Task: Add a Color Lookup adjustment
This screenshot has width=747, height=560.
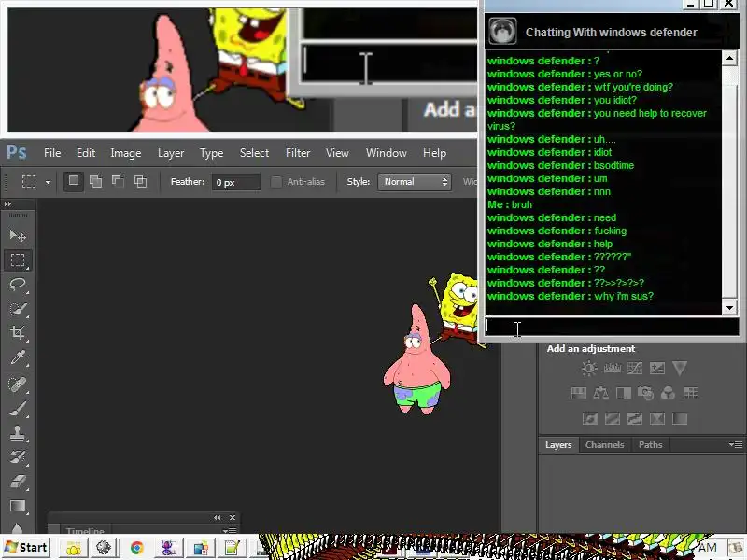Action: [x=690, y=393]
